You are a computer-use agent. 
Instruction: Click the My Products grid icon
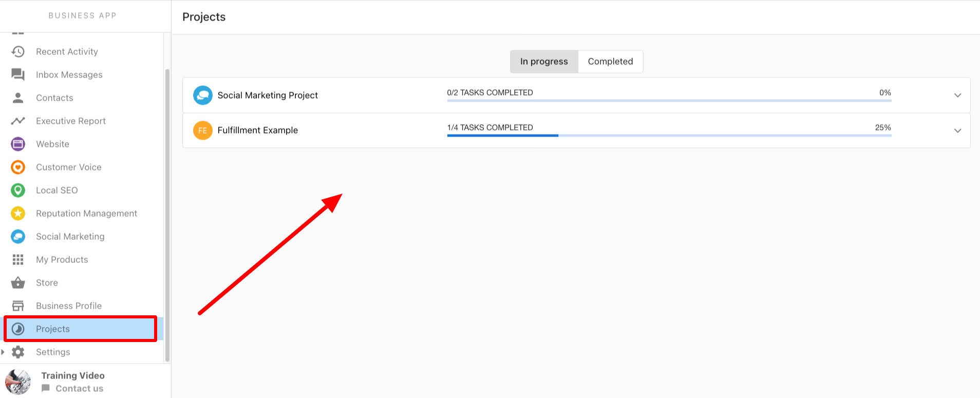(18, 260)
